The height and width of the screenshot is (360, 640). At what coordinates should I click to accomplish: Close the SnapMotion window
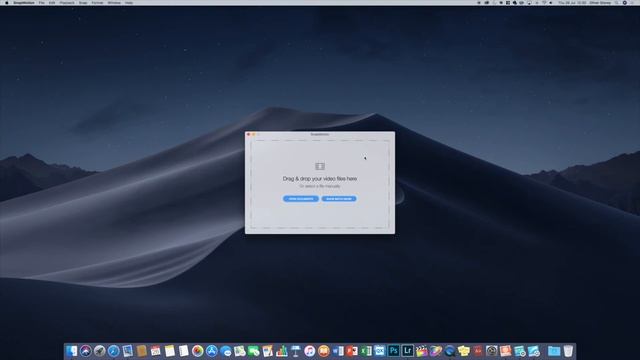coord(249,134)
